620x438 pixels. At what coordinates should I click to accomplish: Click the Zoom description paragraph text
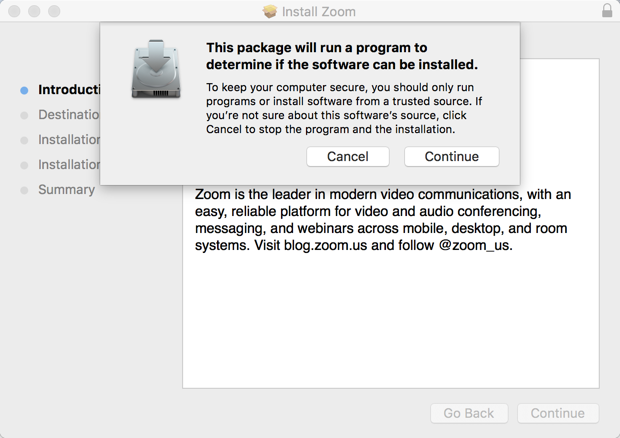[383, 220]
